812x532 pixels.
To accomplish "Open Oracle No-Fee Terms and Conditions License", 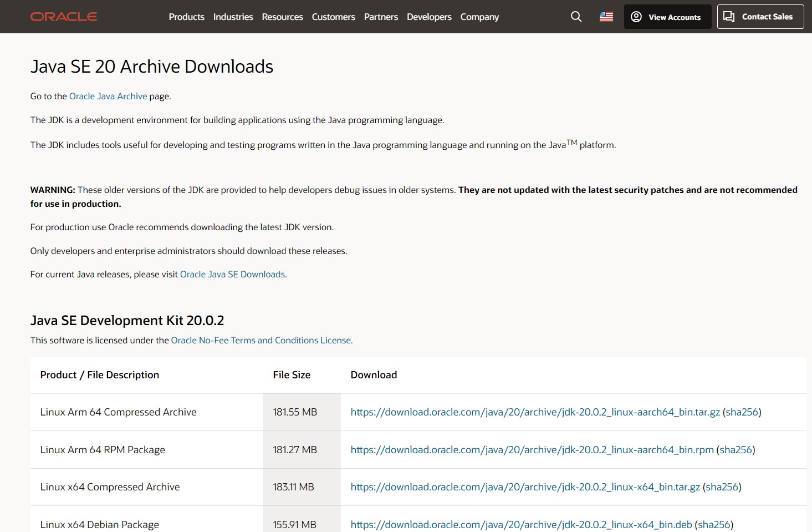I will click(x=261, y=340).
